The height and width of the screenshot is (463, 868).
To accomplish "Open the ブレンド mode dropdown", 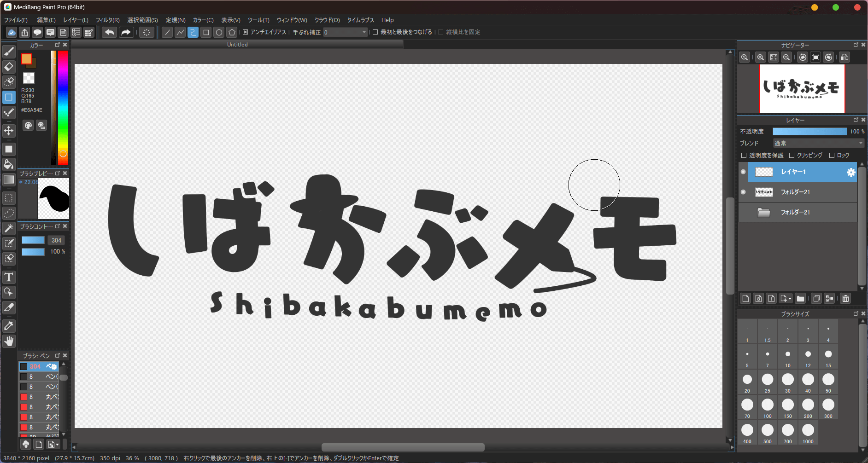I will pyautogui.click(x=819, y=144).
